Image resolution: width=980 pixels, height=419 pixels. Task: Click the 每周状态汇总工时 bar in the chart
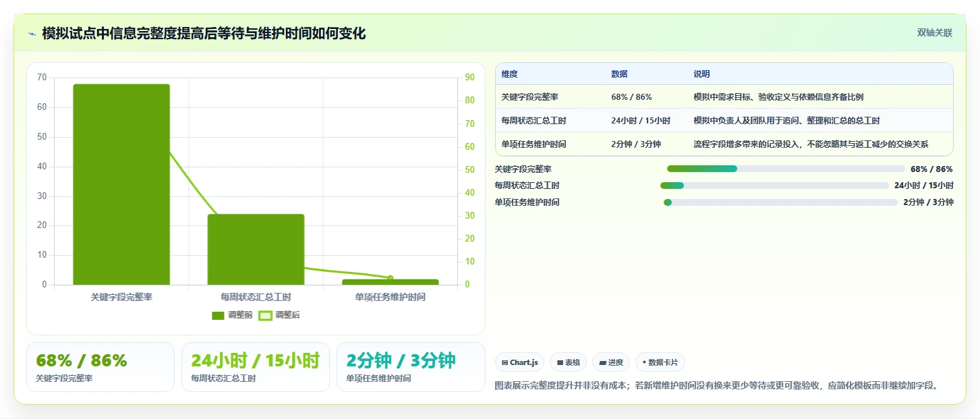[256, 250]
